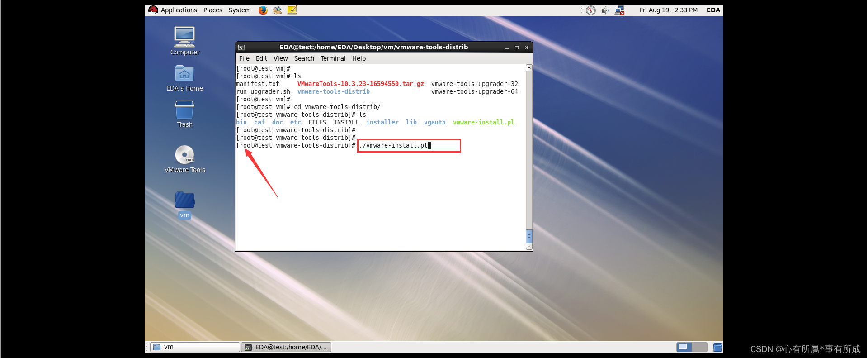Screen dimensions: 868x358
Task: Click the vm taskbar button
Action: 195,347
